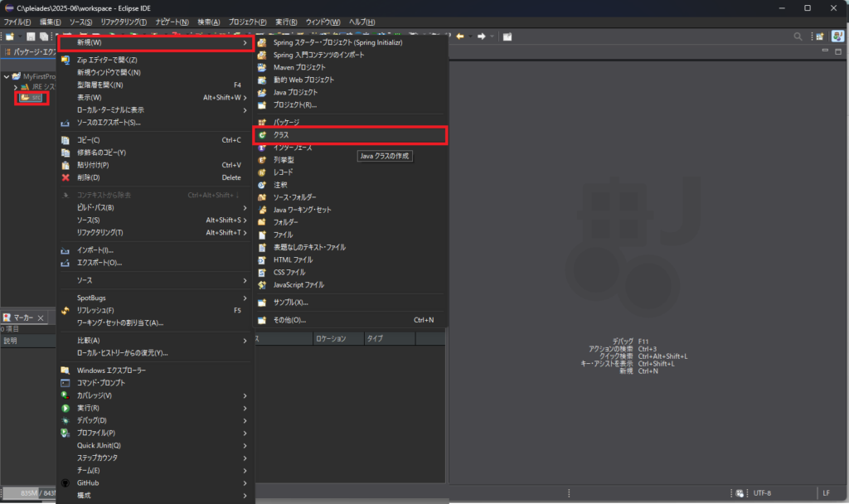Click the Open Perspective icon in toolbar

pyautogui.click(x=817, y=36)
